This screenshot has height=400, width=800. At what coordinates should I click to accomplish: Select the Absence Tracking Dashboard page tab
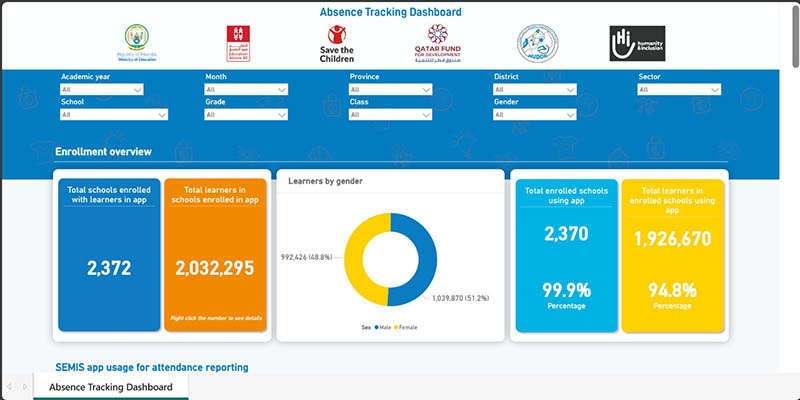pos(111,387)
